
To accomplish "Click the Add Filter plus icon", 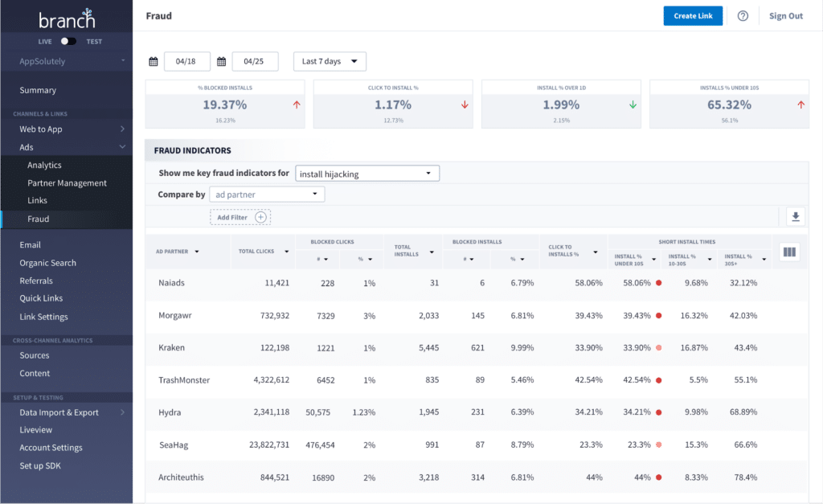I will 259,217.
